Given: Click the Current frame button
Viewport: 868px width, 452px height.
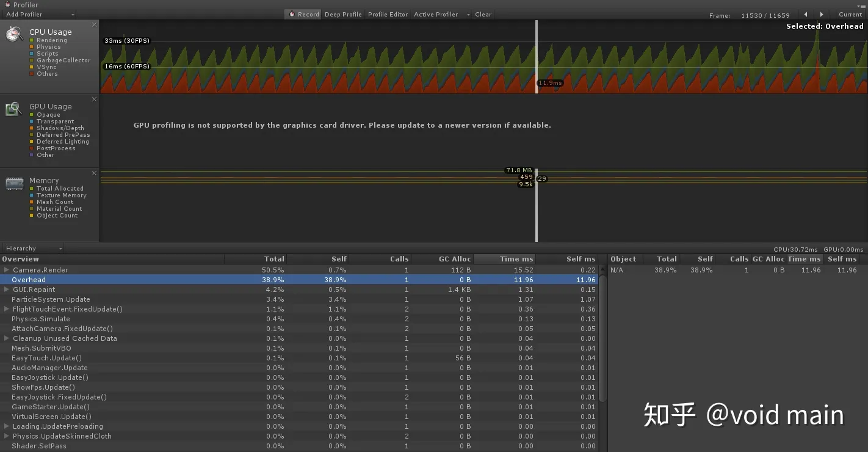Looking at the screenshot, I should [850, 15].
